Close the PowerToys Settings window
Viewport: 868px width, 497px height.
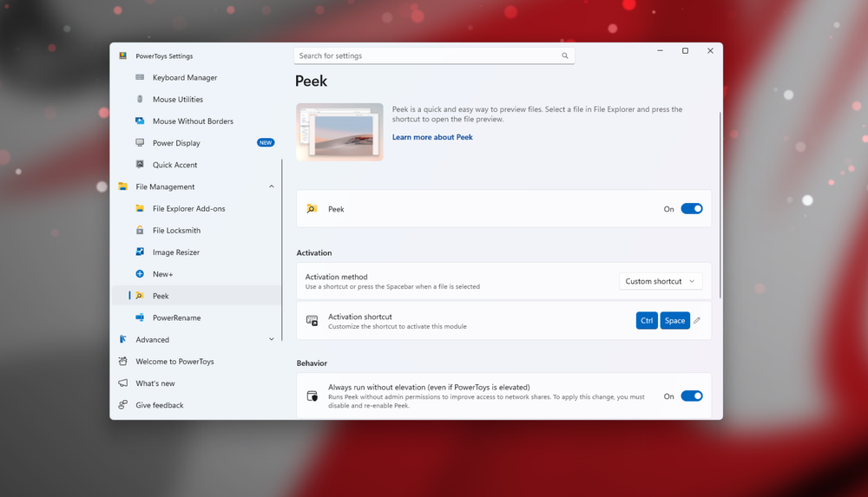(x=710, y=51)
